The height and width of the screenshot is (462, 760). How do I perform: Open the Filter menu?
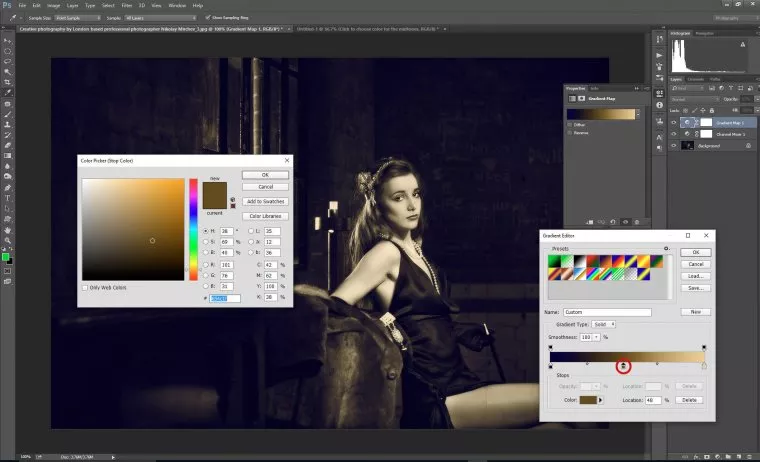127,5
